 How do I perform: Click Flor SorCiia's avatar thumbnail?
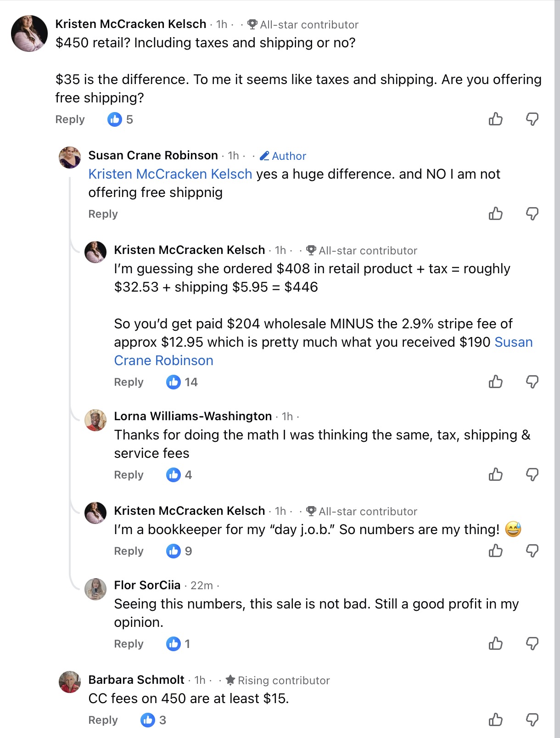pyautogui.click(x=95, y=589)
